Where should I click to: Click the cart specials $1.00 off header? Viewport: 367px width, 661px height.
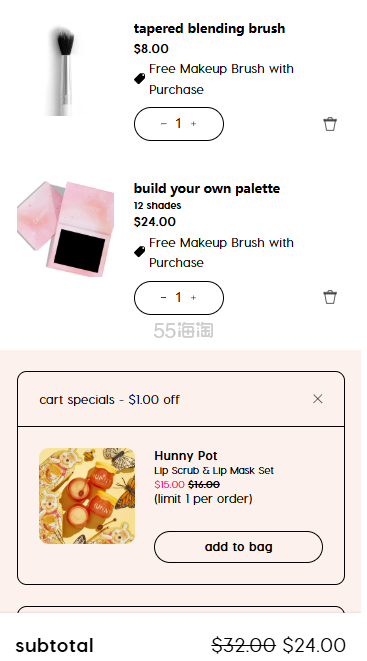(x=110, y=400)
